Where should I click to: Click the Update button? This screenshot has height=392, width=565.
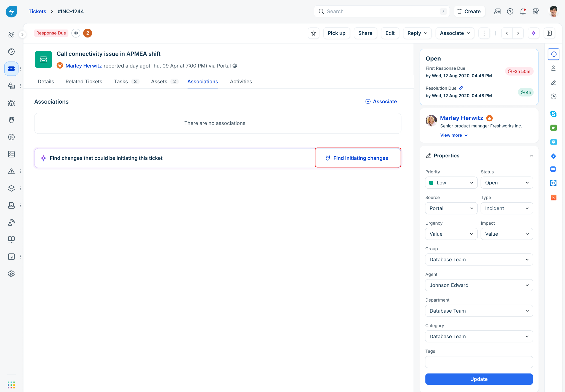pos(479,379)
